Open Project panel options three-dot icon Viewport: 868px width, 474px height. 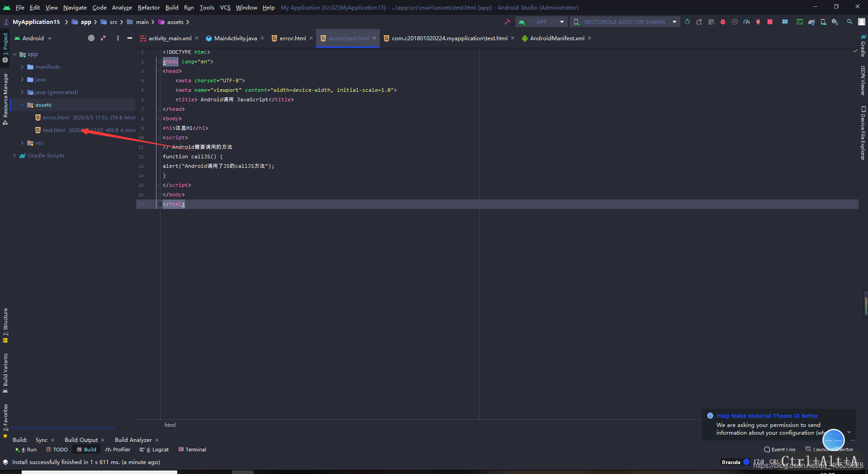[118, 38]
